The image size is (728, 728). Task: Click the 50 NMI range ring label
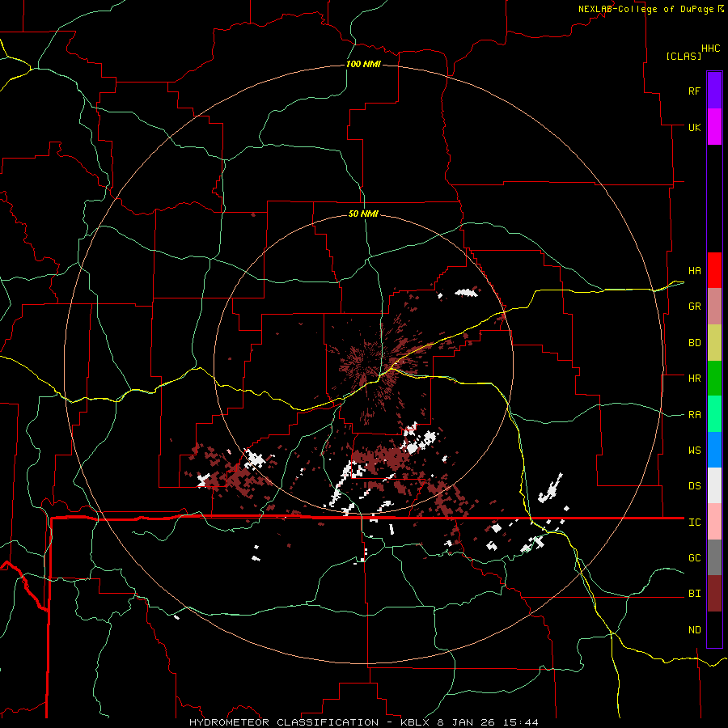point(363,214)
